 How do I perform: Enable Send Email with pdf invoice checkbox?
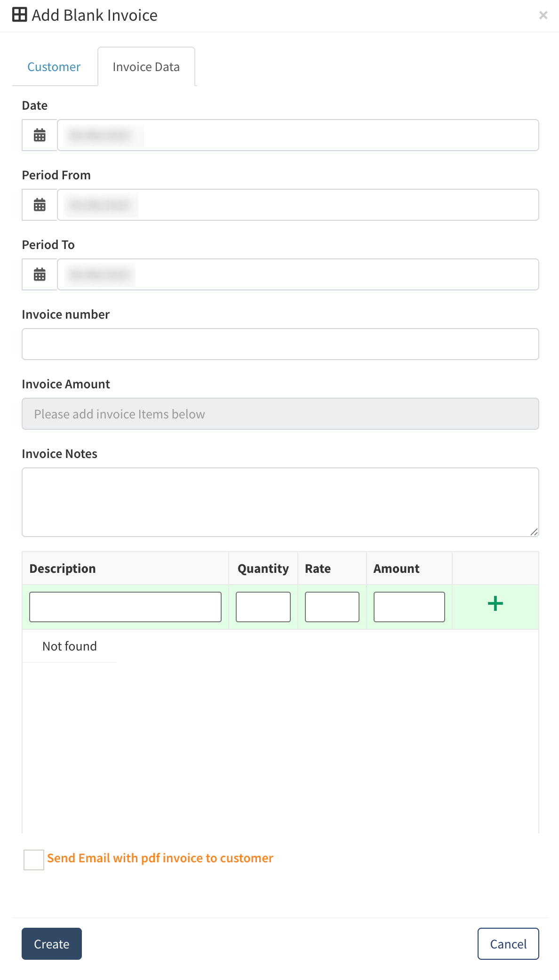click(x=34, y=860)
